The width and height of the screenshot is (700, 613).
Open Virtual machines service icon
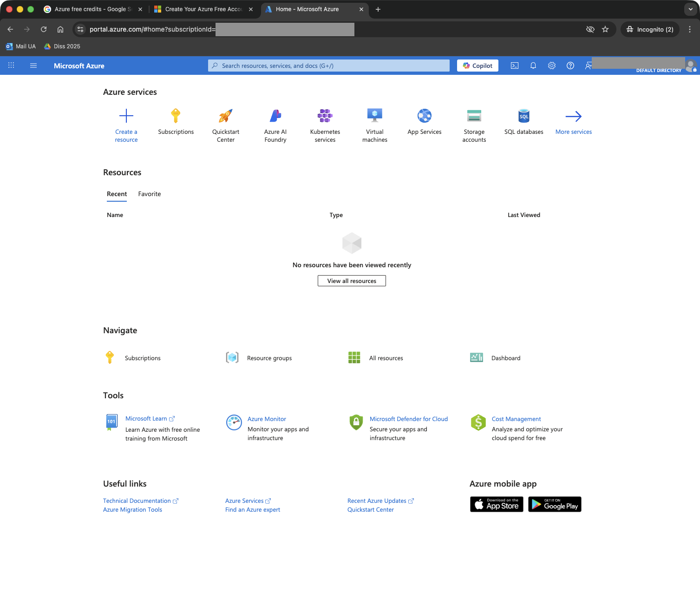(375, 116)
